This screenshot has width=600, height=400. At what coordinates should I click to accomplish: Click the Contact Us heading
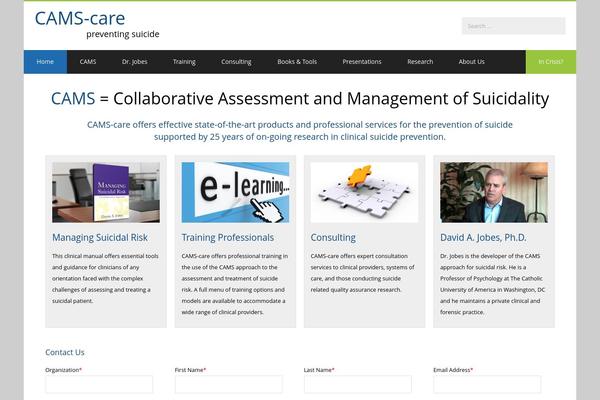[65, 352]
